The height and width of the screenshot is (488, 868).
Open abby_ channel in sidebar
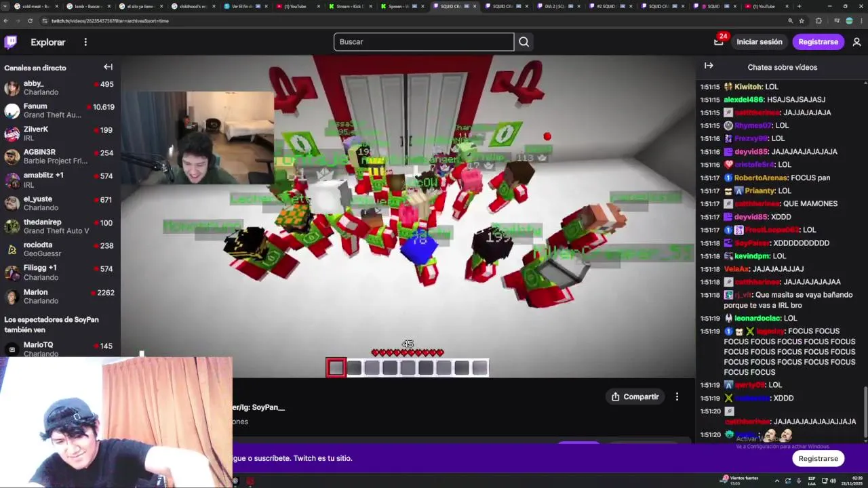(x=60, y=87)
